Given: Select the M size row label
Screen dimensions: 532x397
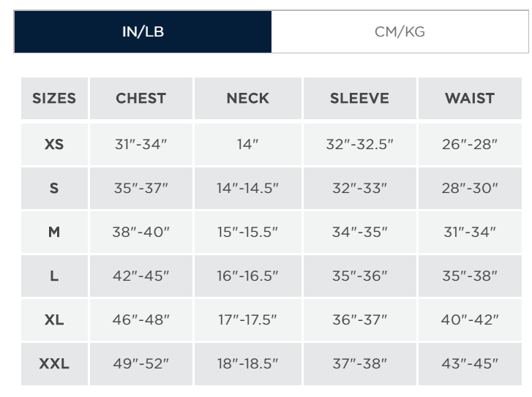Looking at the screenshot, I should pos(54,232).
